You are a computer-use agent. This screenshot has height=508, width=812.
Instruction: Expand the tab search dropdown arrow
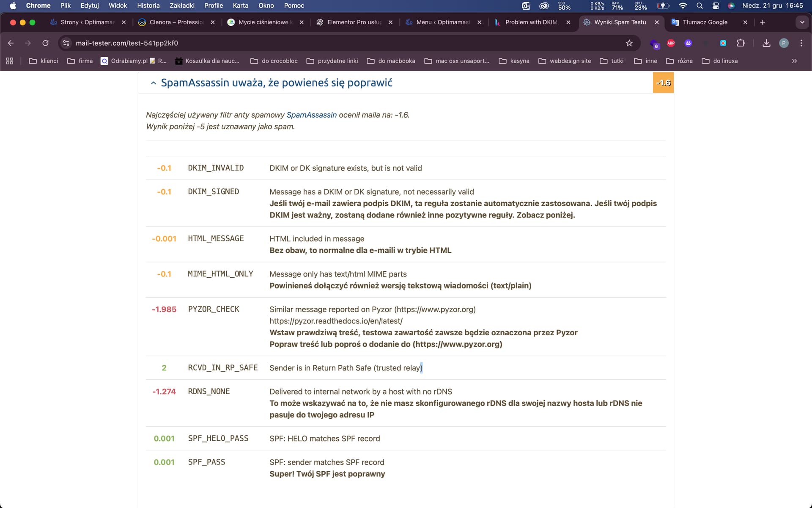pos(802,22)
